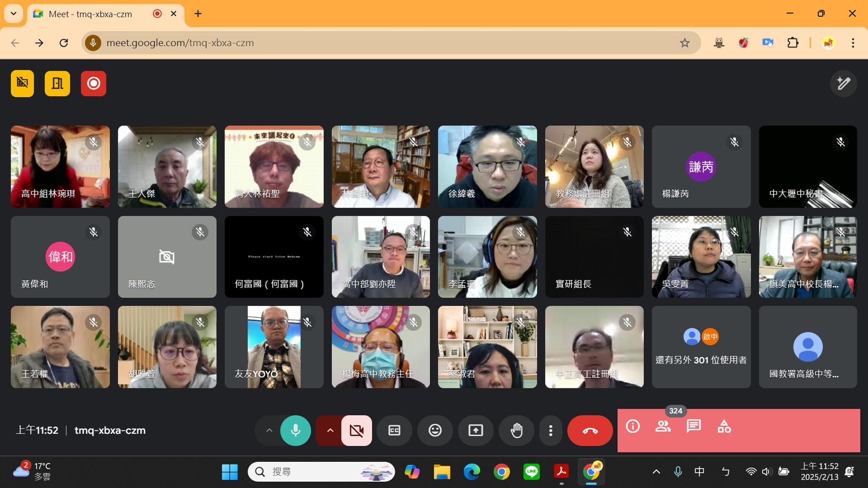Expand audio settings chevron beside microphone
Image resolution: width=868 pixels, height=488 pixels.
click(x=269, y=430)
